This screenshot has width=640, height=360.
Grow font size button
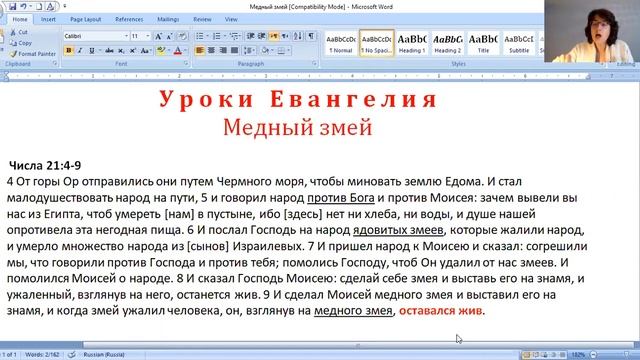[158, 36]
